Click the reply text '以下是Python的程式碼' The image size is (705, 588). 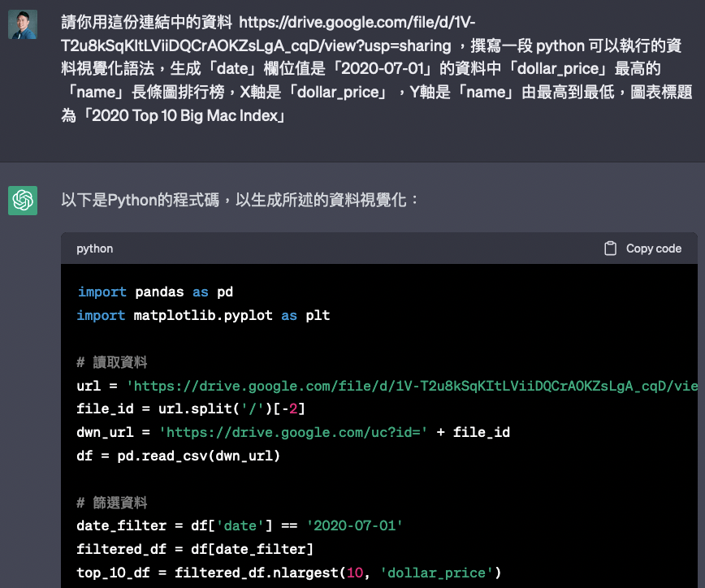tap(141, 200)
